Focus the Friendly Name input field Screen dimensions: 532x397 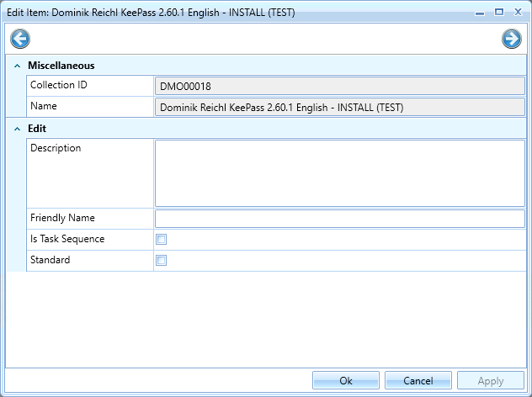pos(339,219)
